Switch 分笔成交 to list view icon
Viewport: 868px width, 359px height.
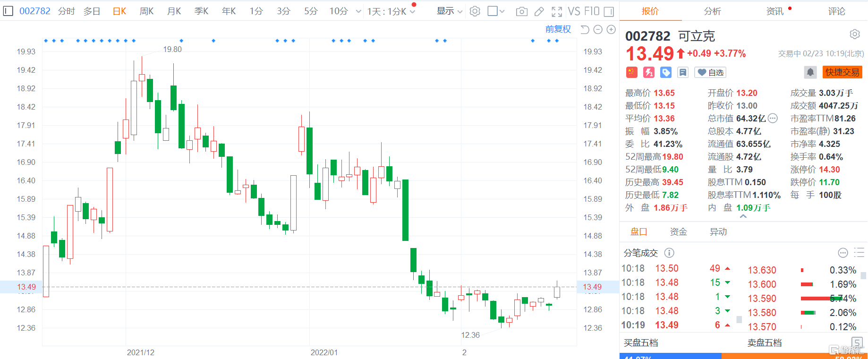pos(859,253)
